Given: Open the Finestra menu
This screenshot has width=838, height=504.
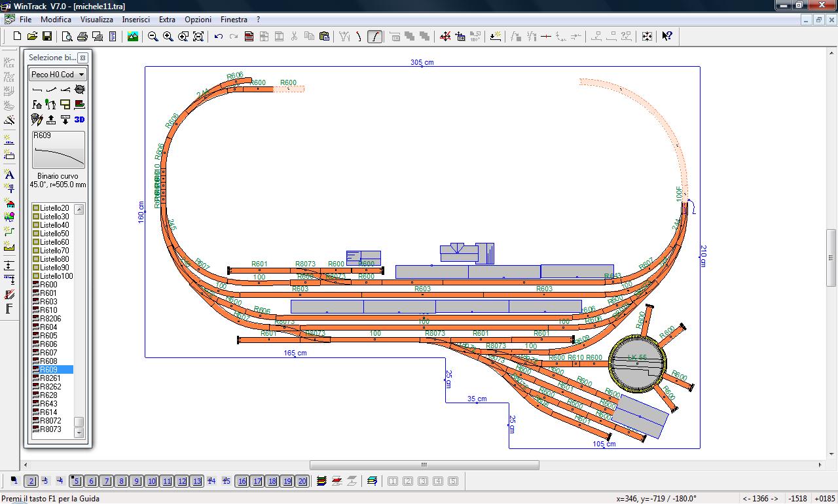Looking at the screenshot, I should point(234,20).
